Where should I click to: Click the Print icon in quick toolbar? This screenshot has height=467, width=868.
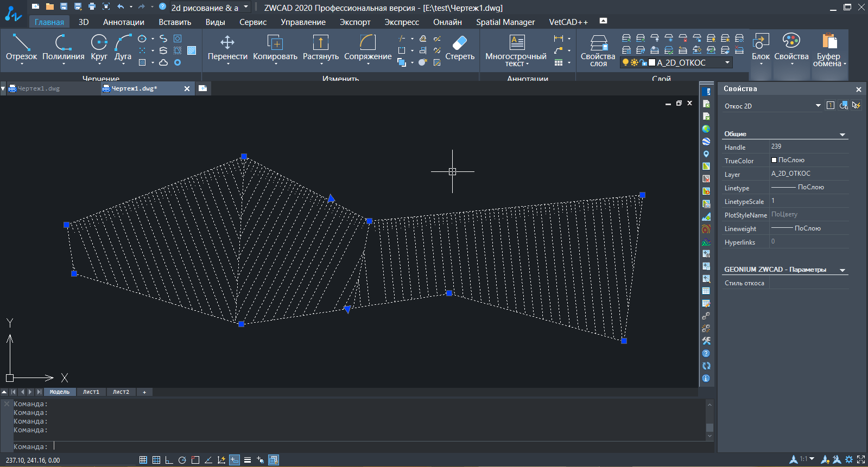92,7
